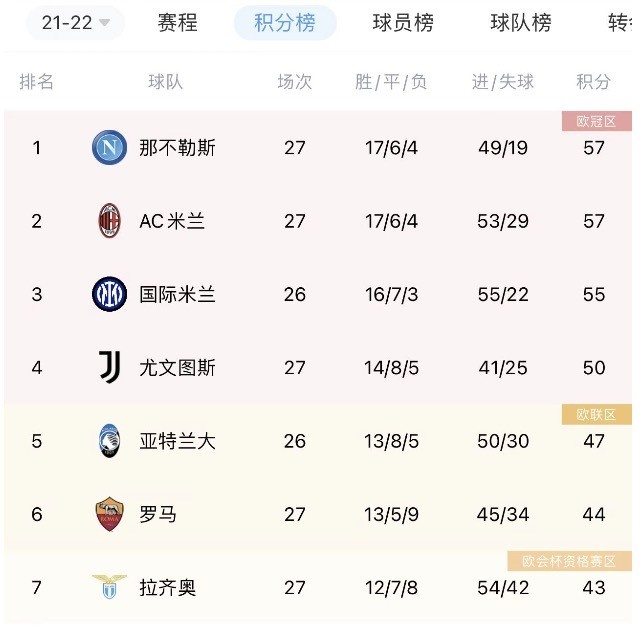Open the 21-22 season dropdown
This screenshot has height=632, width=642.
pyautogui.click(x=75, y=23)
